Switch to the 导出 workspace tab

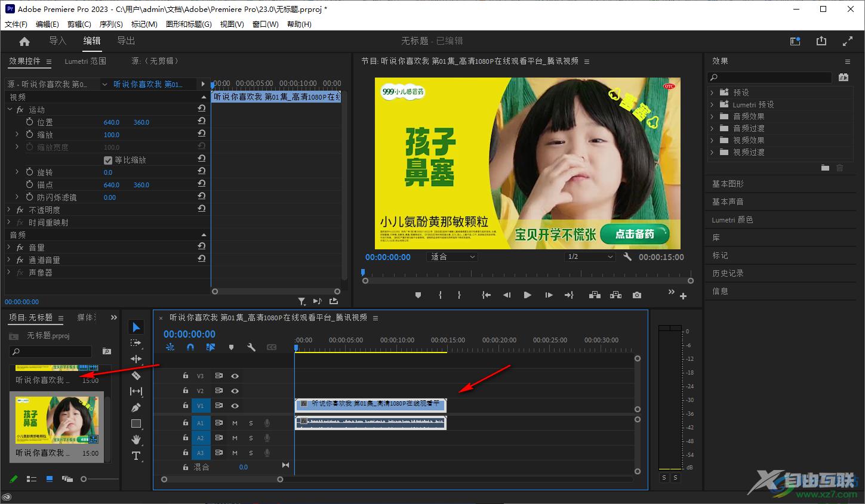point(126,41)
